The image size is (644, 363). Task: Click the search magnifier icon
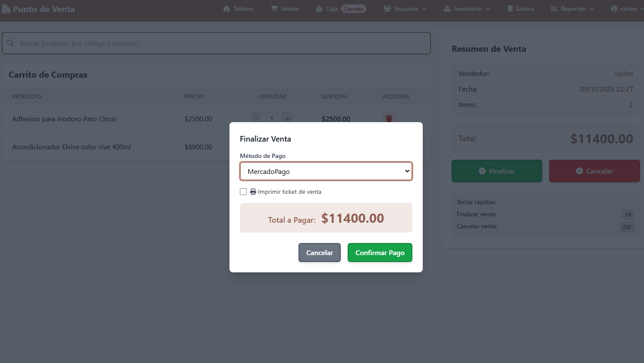(x=11, y=43)
